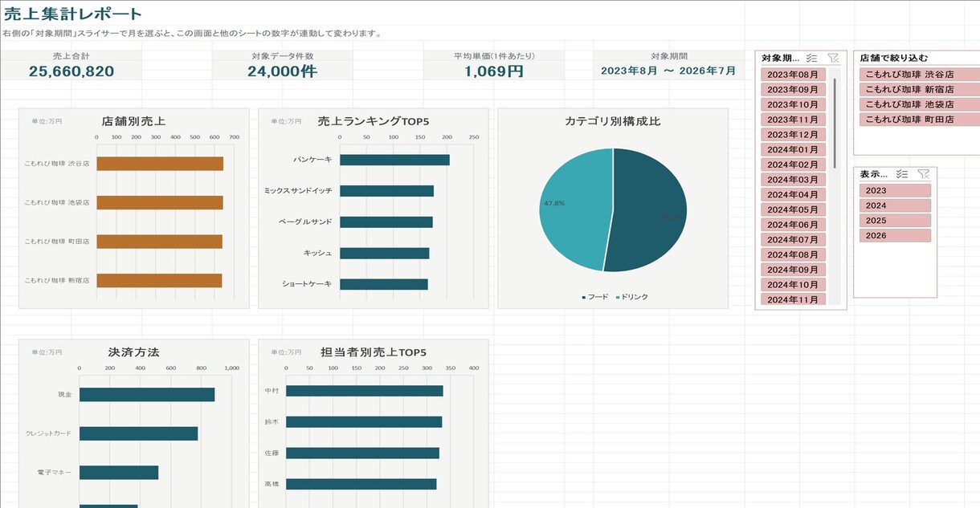This screenshot has height=508, width=980.
Task: Select 2023年09月 in the period slicer
Action: pos(793,89)
